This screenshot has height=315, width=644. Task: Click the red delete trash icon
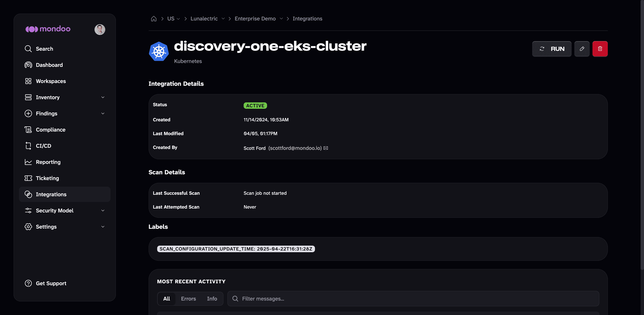click(x=600, y=49)
